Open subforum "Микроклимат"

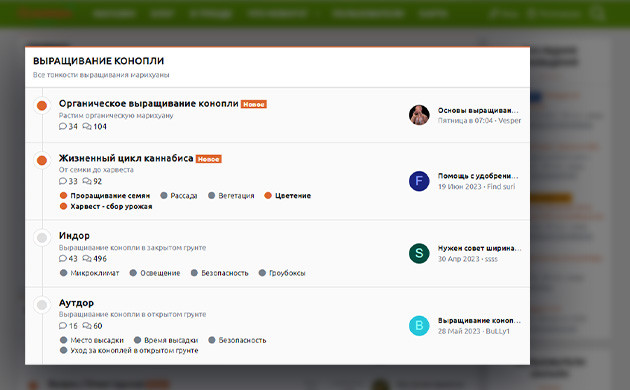click(95, 273)
